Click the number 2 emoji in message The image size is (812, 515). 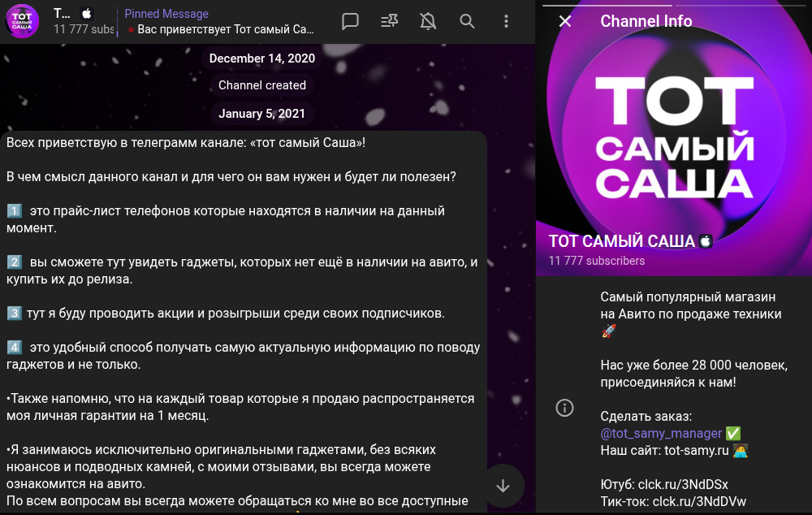click(x=14, y=262)
